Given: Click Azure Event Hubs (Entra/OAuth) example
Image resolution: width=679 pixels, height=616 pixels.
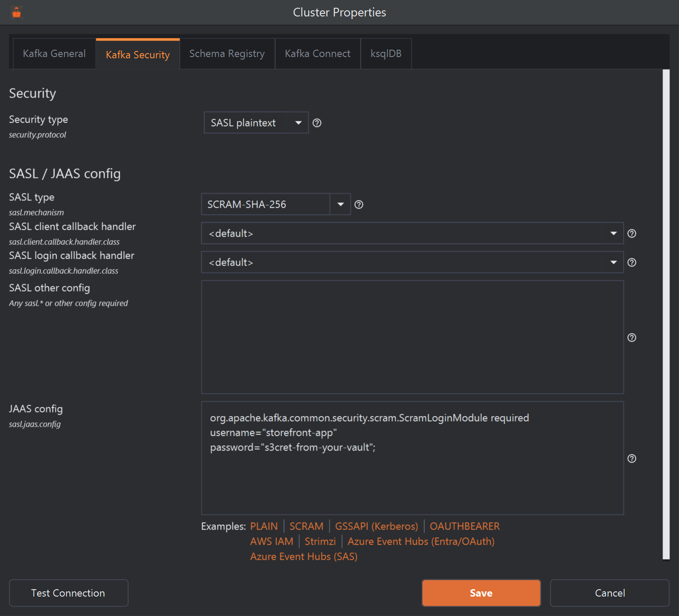Looking at the screenshot, I should click(x=421, y=541).
